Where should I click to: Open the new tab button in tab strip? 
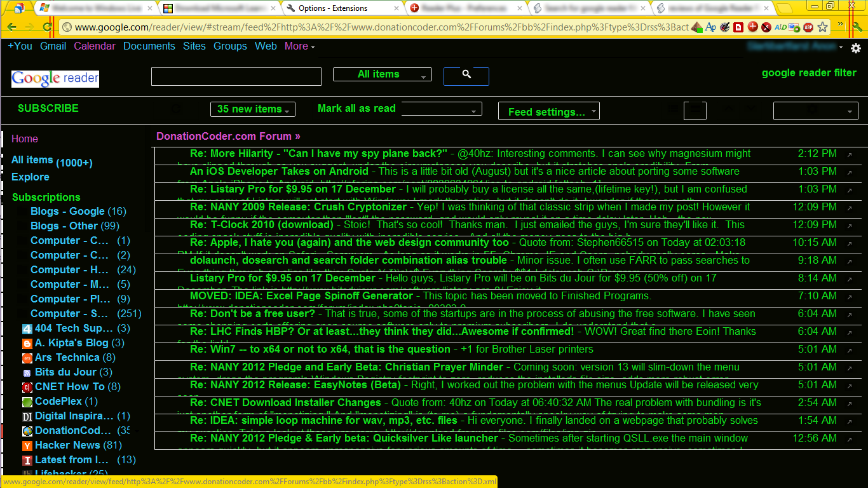tap(785, 8)
